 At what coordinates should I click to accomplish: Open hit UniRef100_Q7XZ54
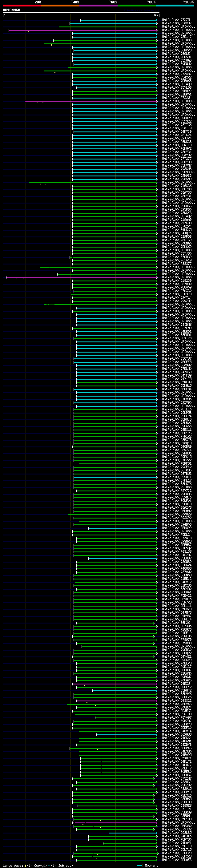[x=176, y=20]
